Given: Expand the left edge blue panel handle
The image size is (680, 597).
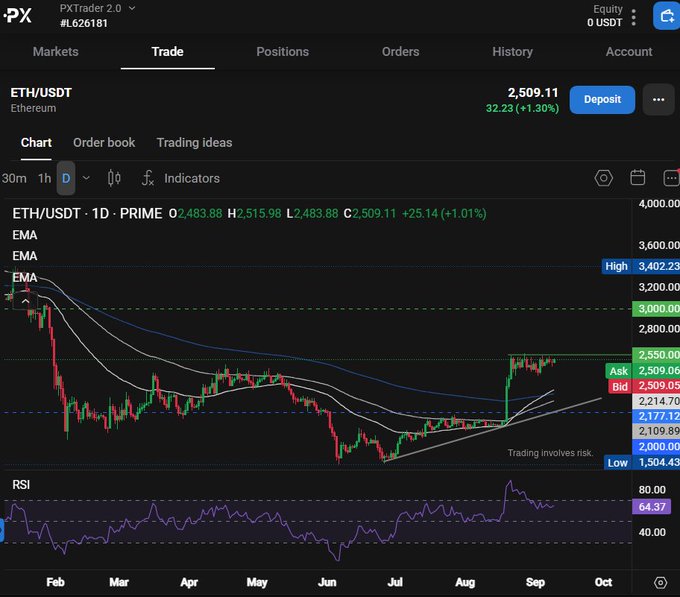Looking at the screenshot, I should point(2,530).
